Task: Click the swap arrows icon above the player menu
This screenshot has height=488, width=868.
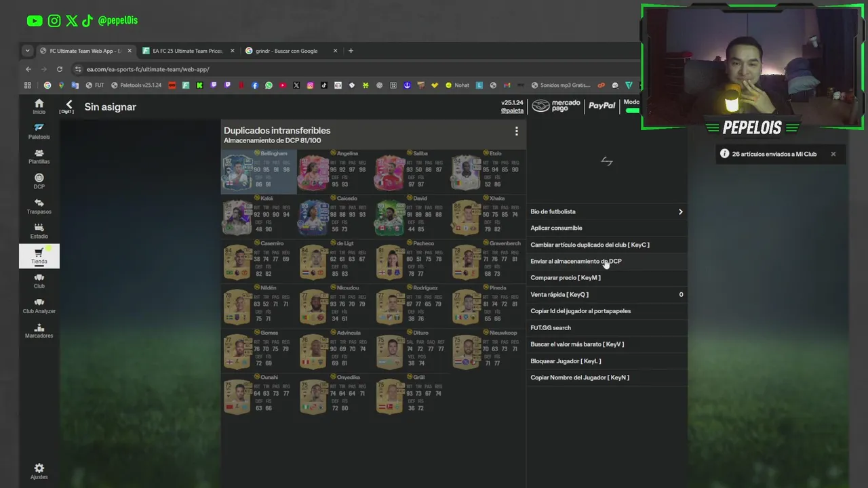Action: 607,161
